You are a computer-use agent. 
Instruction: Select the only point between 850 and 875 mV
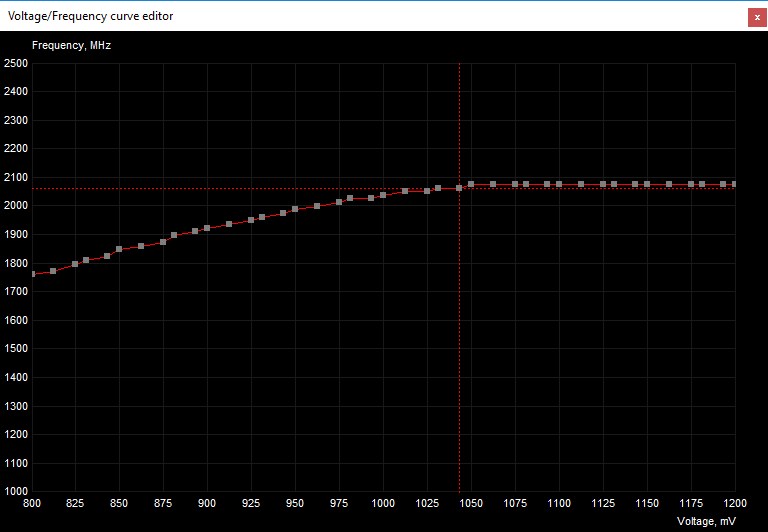[x=141, y=246]
